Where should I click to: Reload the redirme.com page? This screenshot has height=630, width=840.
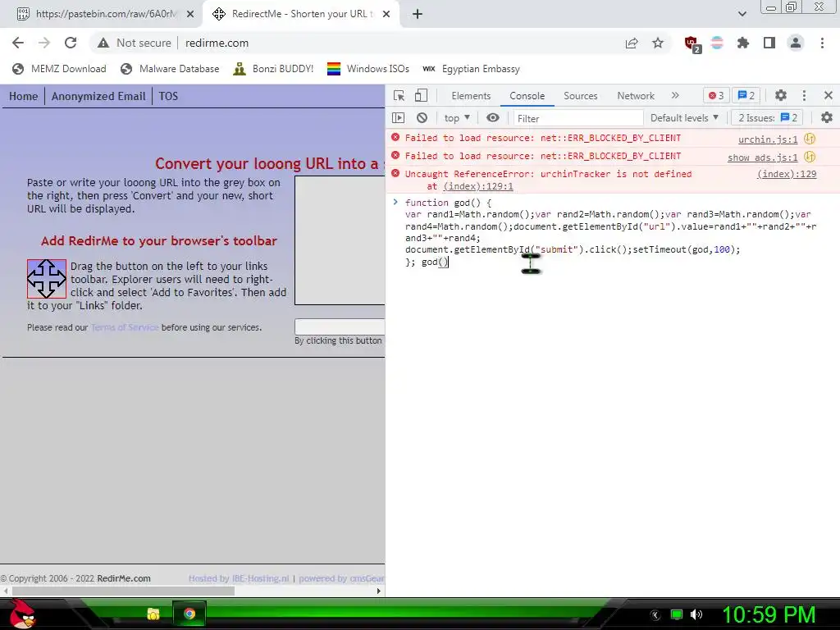71,43
